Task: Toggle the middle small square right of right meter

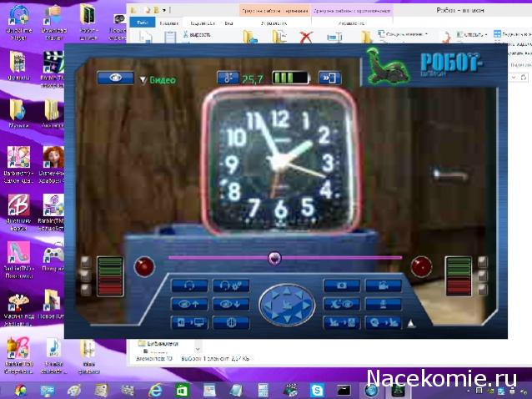Action: point(483,275)
